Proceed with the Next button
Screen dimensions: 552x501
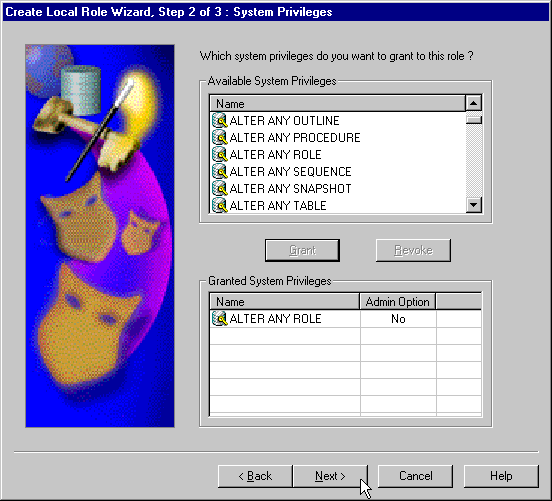(x=330, y=476)
